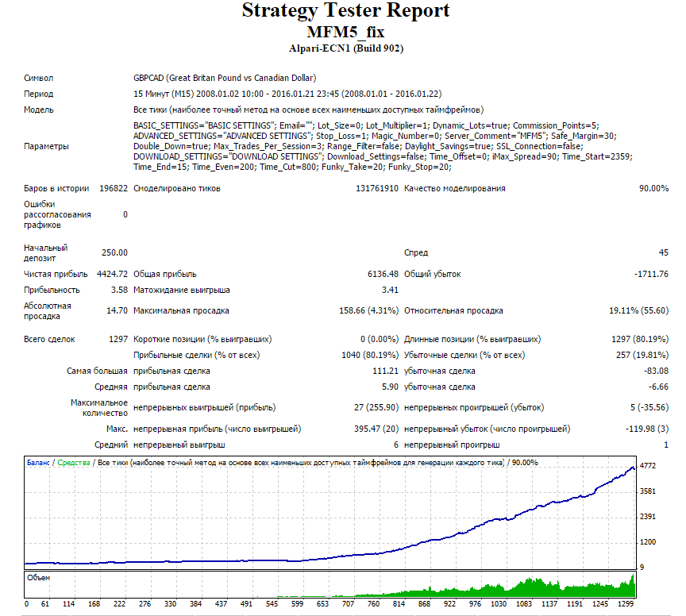Select the GBPCAD symbol description text
Viewport: 686px width, 616px height.
point(225,79)
